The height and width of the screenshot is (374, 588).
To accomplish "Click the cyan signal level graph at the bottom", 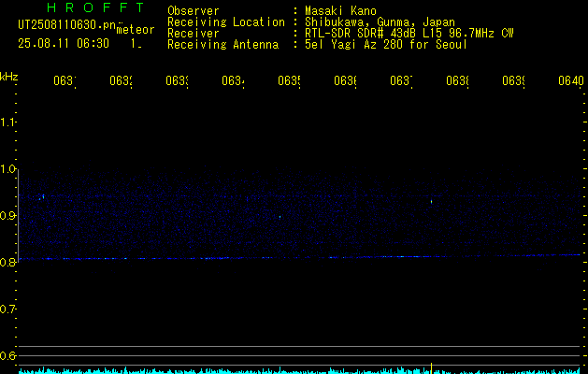I will 299,370.
